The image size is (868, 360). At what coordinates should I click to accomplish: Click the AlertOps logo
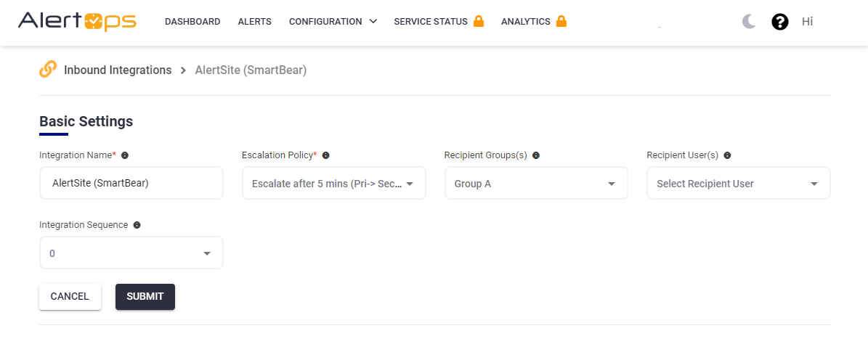point(77,22)
